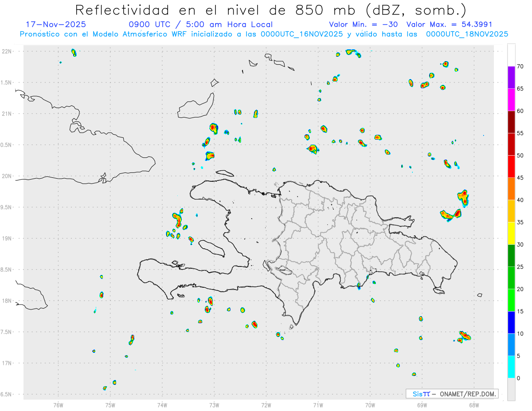Click the colorbar label "15"
The height and width of the screenshot is (411, 532).
pyautogui.click(x=520, y=311)
